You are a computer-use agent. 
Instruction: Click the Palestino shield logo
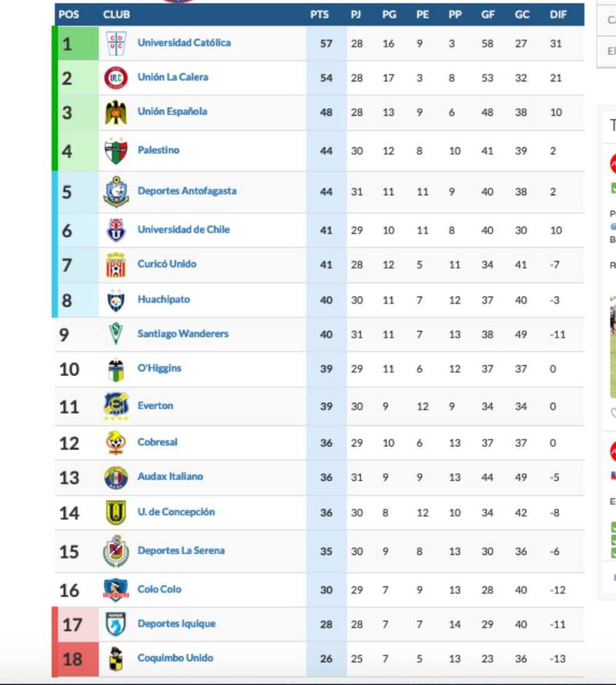(x=115, y=151)
